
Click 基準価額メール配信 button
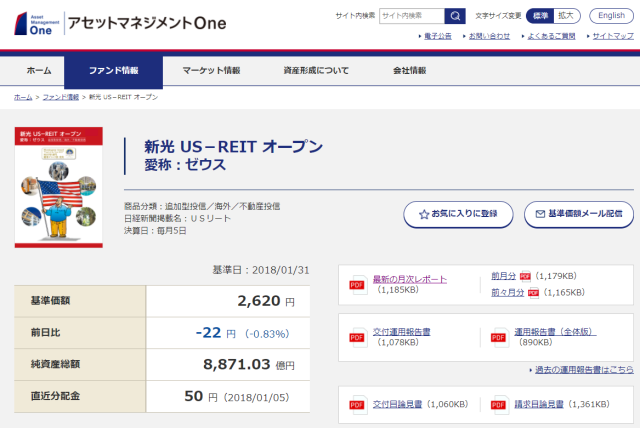579,214
